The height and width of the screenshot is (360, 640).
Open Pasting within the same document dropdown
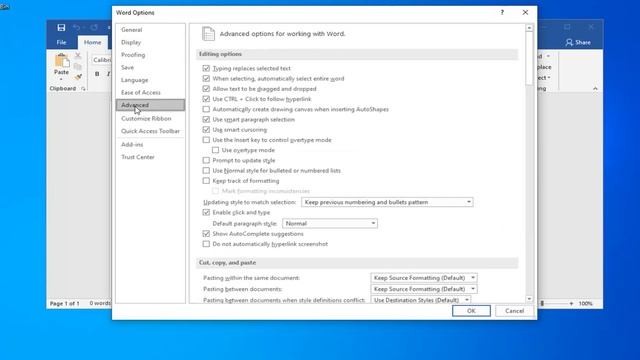coord(424,278)
